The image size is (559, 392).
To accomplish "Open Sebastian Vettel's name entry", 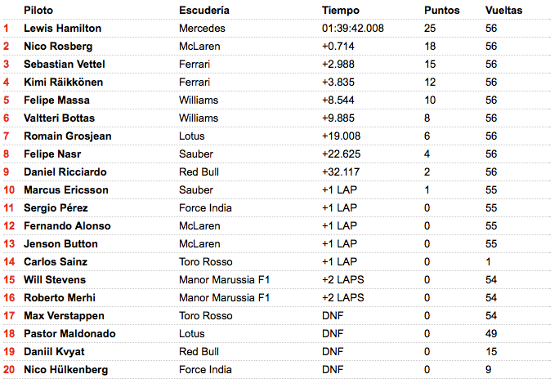I will click(x=65, y=65).
